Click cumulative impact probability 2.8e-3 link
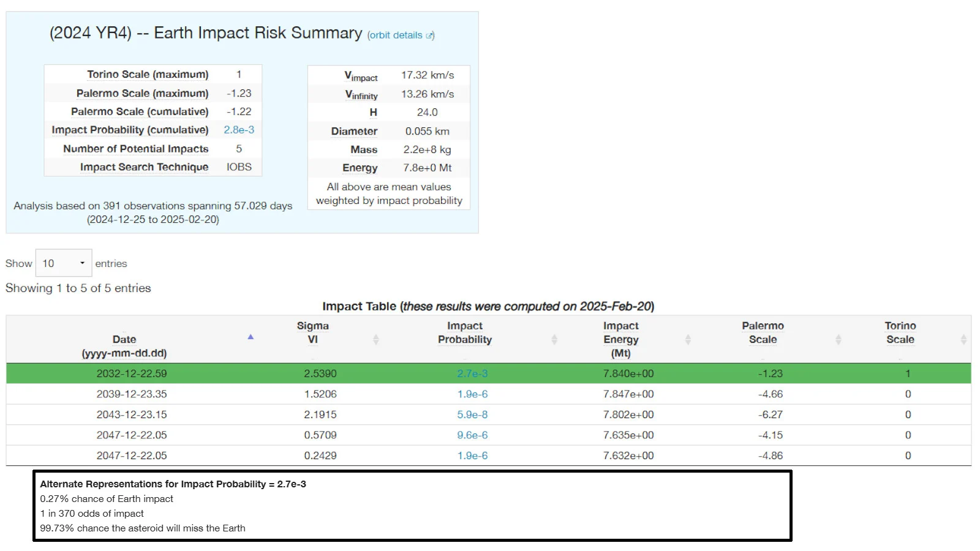The width and height of the screenshot is (980, 551). point(239,130)
